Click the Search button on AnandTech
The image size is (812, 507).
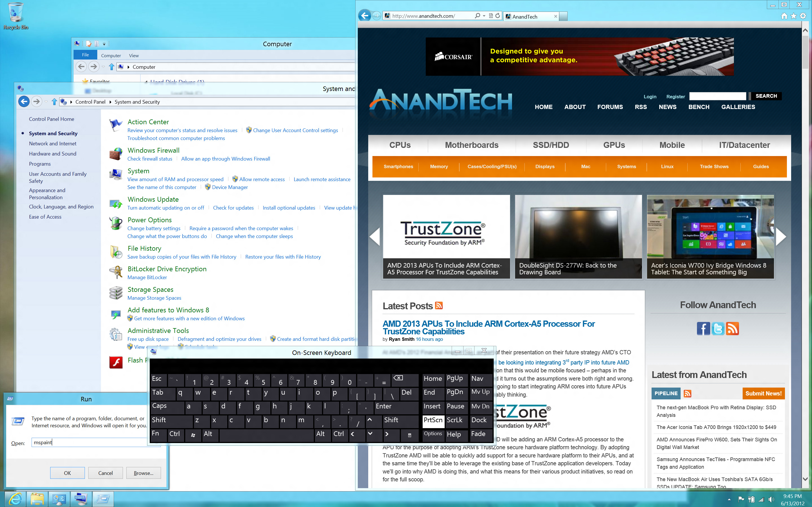point(766,96)
